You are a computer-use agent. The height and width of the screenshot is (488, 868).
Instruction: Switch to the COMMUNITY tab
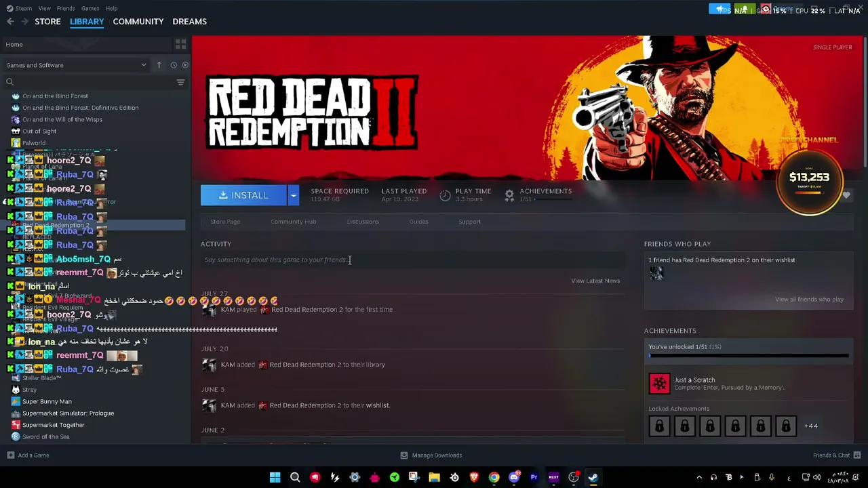click(x=138, y=22)
